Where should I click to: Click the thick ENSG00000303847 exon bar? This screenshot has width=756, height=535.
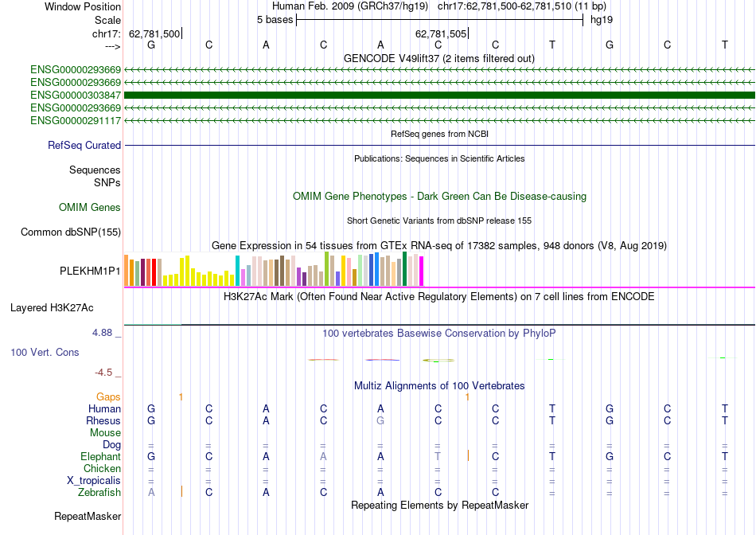click(x=439, y=95)
